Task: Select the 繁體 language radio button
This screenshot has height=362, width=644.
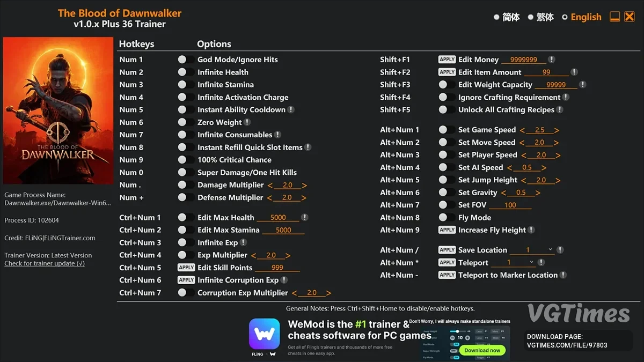Action: click(530, 17)
